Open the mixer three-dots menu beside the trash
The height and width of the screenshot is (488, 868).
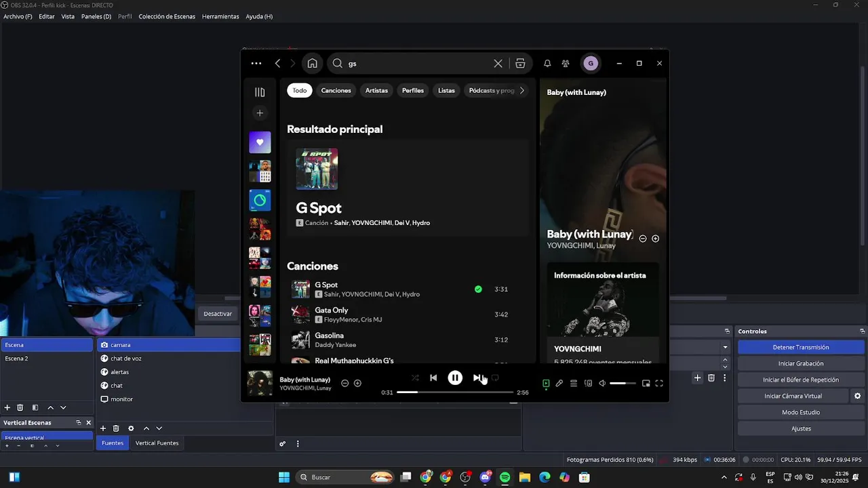[x=724, y=378]
